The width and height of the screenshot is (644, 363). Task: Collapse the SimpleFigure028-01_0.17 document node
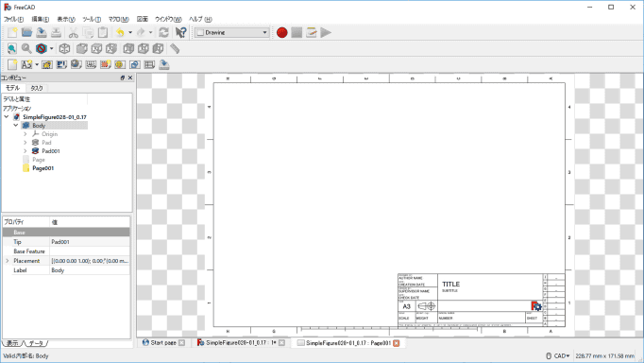coord(7,117)
